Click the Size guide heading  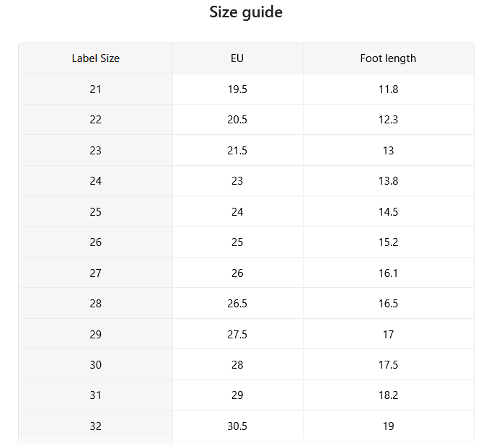coord(246,12)
